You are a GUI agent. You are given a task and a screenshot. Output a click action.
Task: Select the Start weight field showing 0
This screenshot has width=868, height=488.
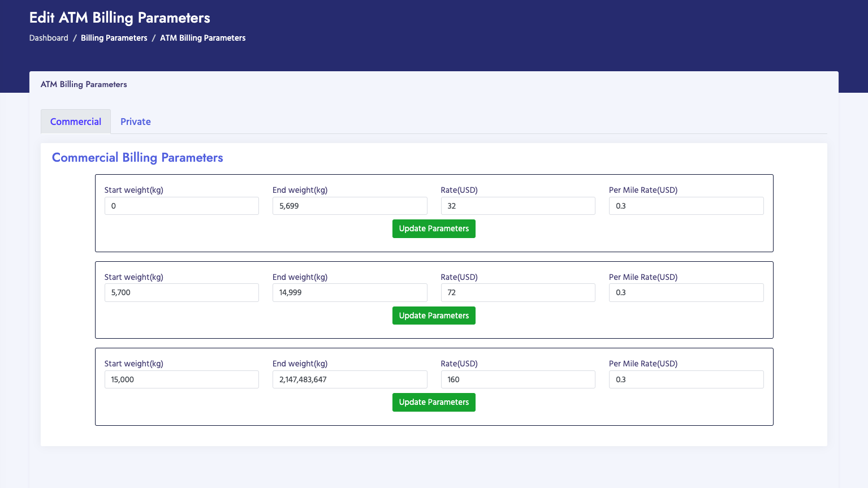182,206
